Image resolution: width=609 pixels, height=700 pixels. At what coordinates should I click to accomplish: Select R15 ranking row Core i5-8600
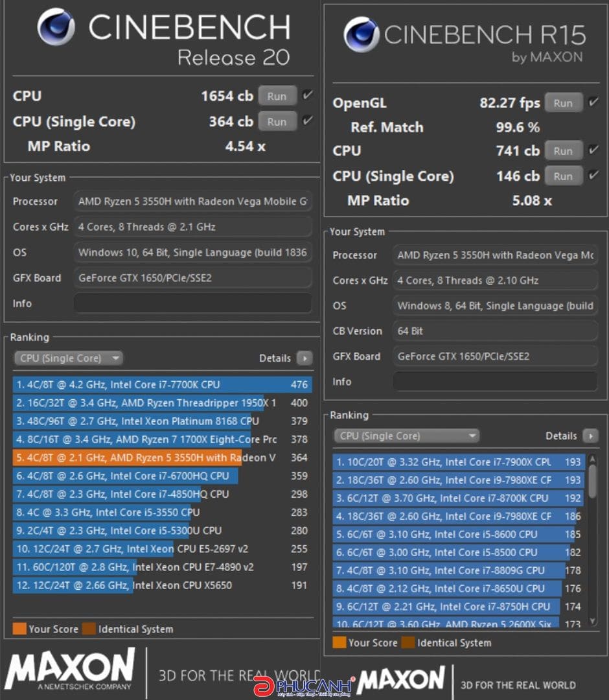[x=459, y=534]
